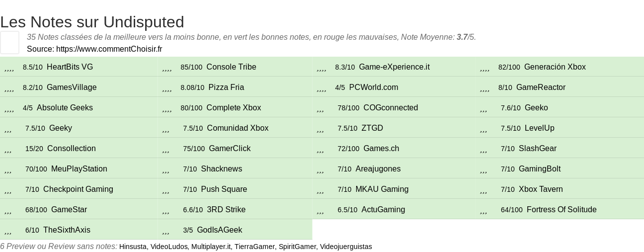Open TheSixthAxis 6/10 review
The image size is (644, 252).
click(x=67, y=230)
